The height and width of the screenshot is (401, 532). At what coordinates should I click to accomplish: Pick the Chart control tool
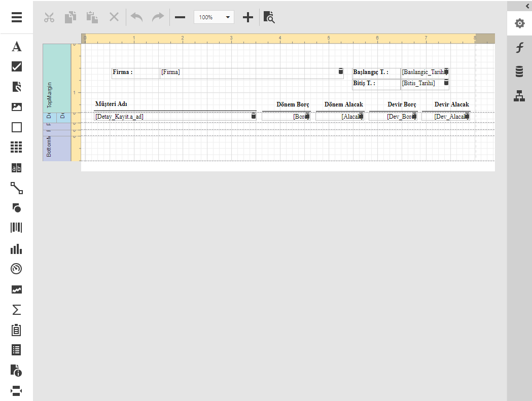click(17, 248)
